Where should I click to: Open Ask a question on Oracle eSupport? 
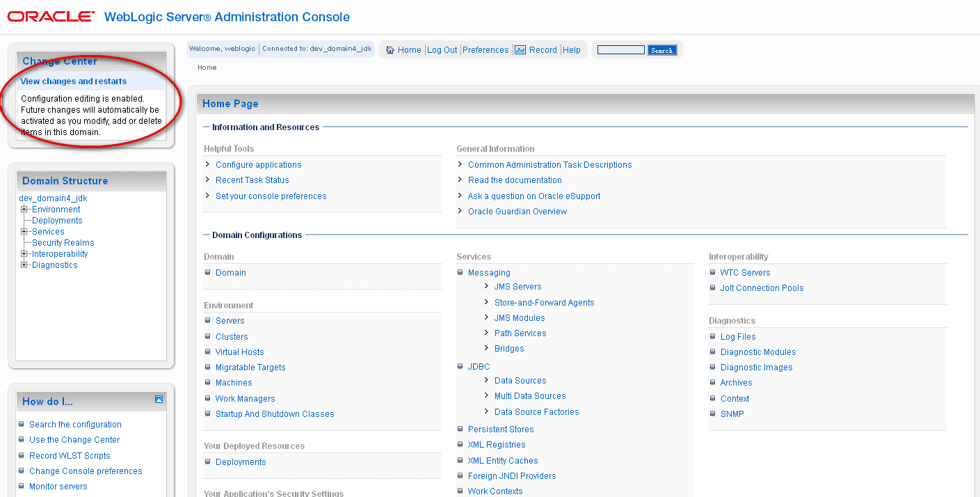tap(534, 196)
